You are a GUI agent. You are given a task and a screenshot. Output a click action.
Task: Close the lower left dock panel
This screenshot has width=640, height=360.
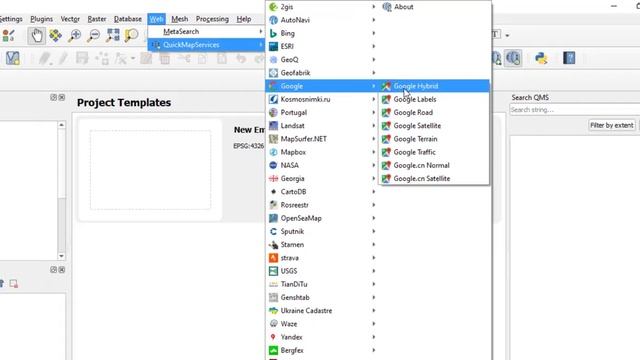point(62,270)
